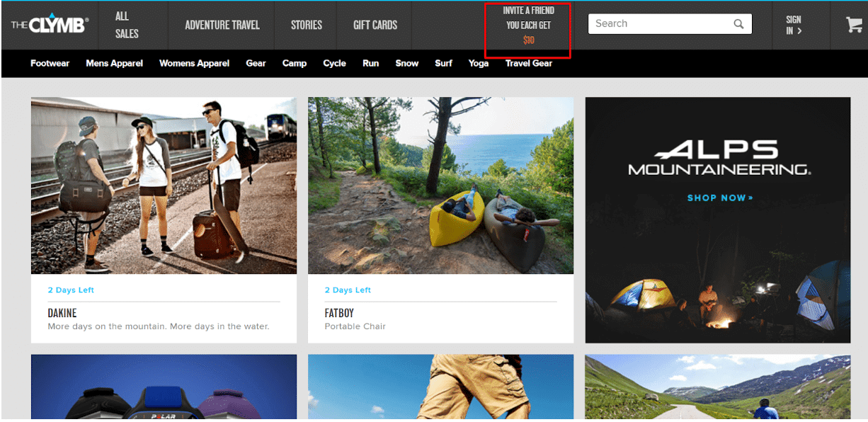
Task: Open Mens Apparel category
Action: (x=114, y=63)
